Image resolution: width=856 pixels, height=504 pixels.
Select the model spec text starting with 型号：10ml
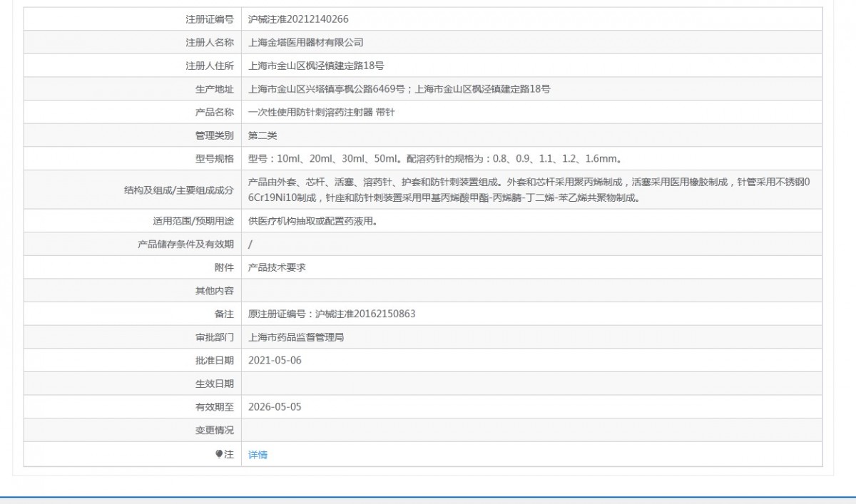tap(436, 158)
